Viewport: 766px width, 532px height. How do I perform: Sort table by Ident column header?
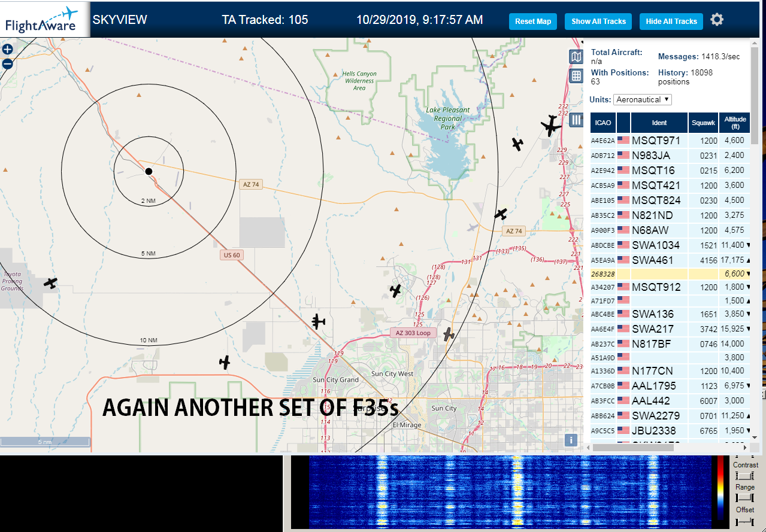659,123
